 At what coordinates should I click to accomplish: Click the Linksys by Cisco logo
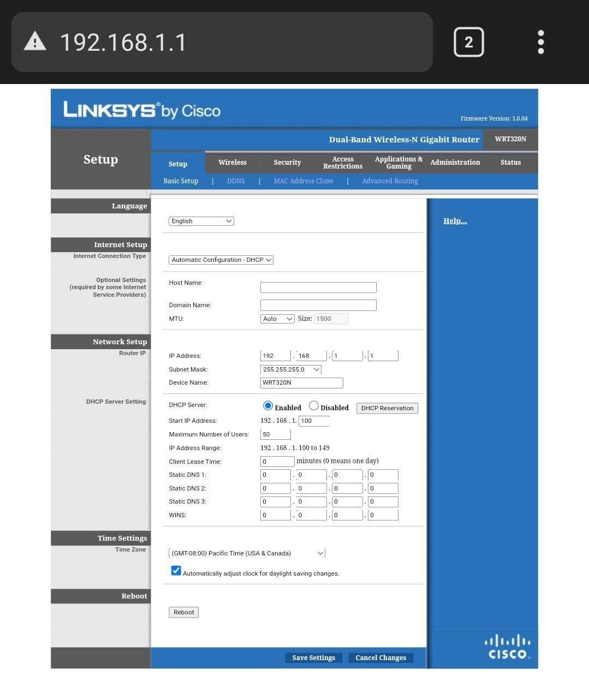coord(142,110)
